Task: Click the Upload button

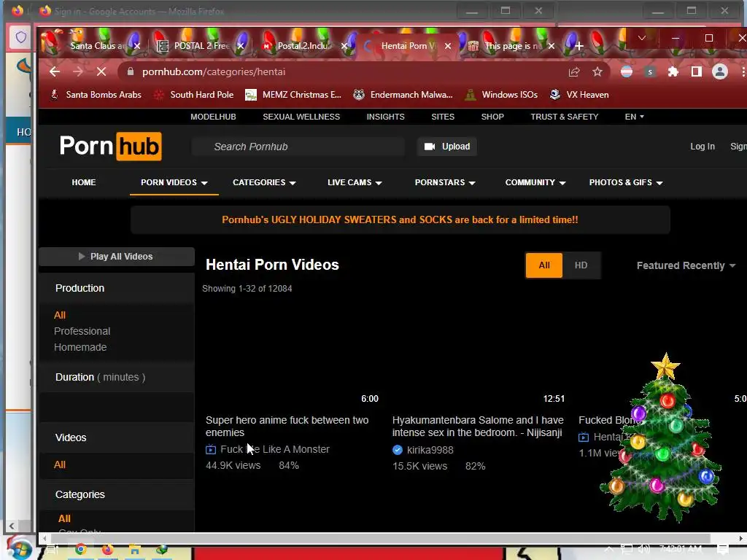Action: point(447,147)
